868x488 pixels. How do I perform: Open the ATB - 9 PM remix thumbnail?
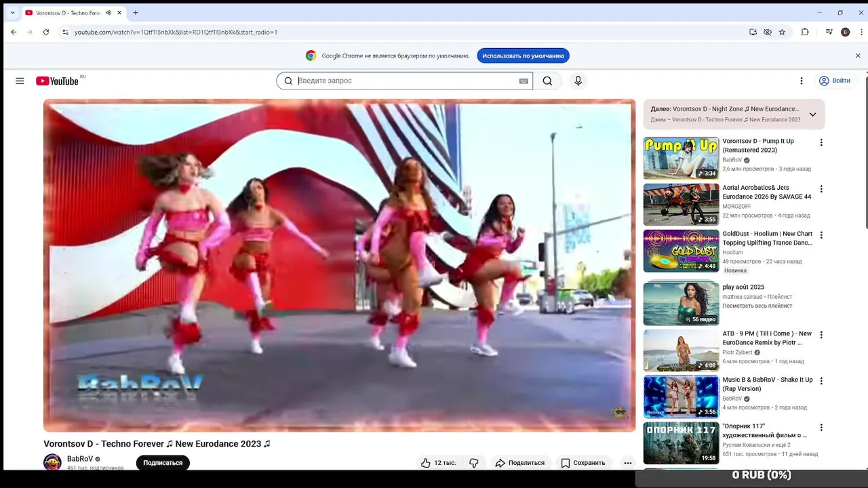(681, 350)
